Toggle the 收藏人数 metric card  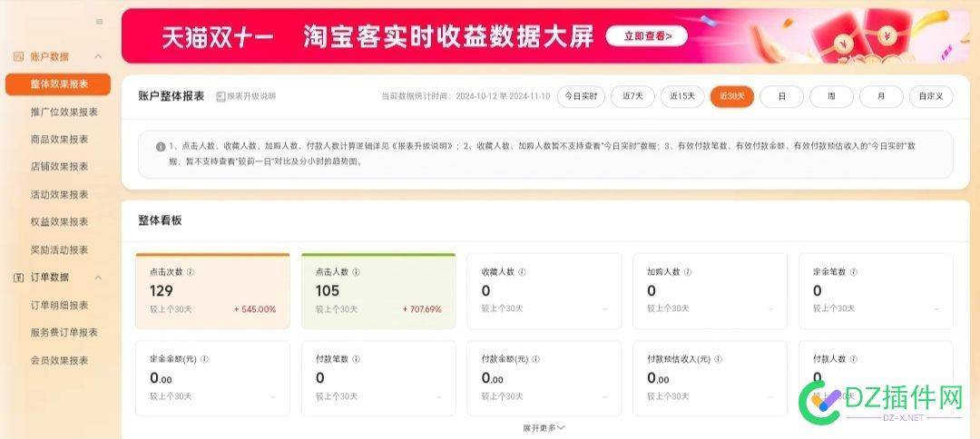(544, 291)
